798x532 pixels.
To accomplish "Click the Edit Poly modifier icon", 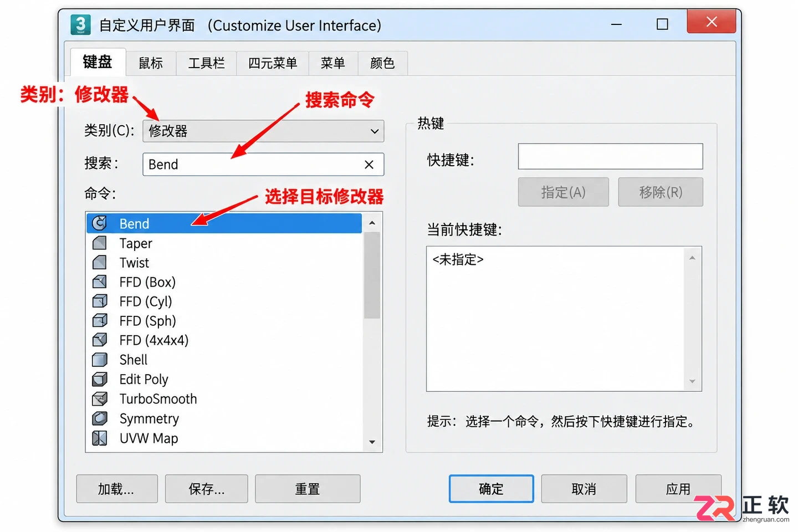I will pyautogui.click(x=99, y=379).
